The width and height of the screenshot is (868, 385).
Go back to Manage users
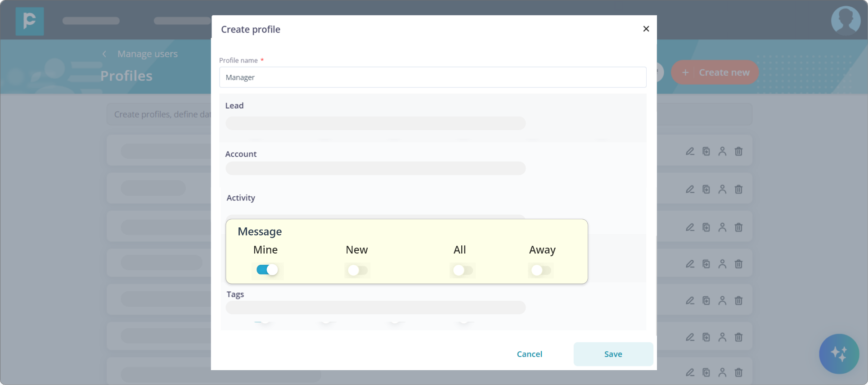coord(148,54)
